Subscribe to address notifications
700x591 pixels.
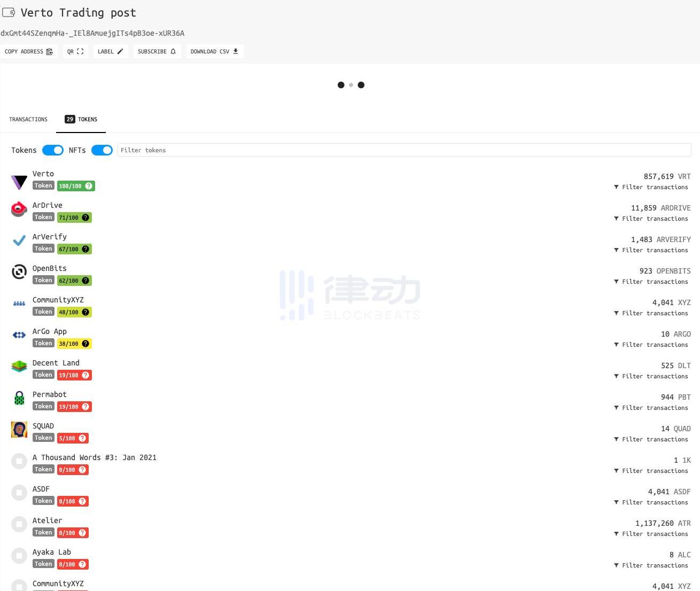[157, 51]
